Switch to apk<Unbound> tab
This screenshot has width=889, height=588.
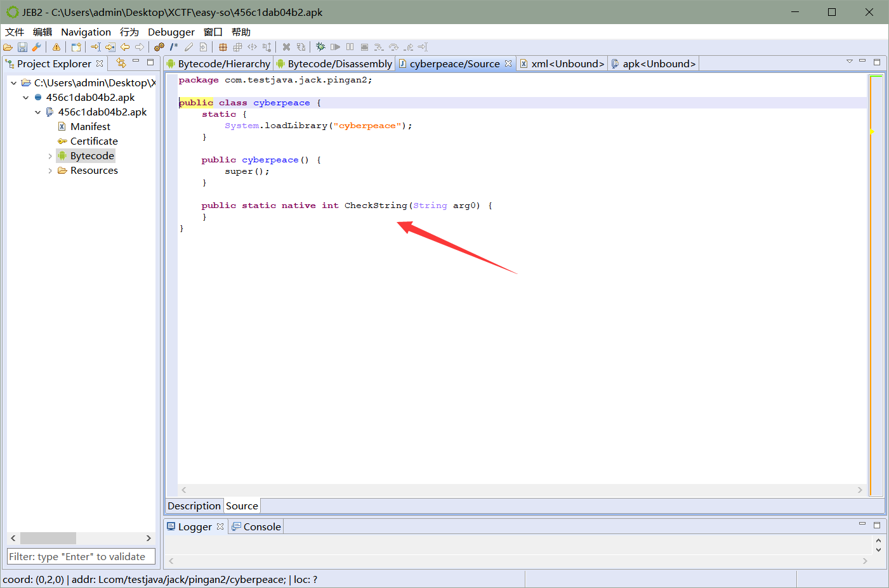click(x=654, y=63)
